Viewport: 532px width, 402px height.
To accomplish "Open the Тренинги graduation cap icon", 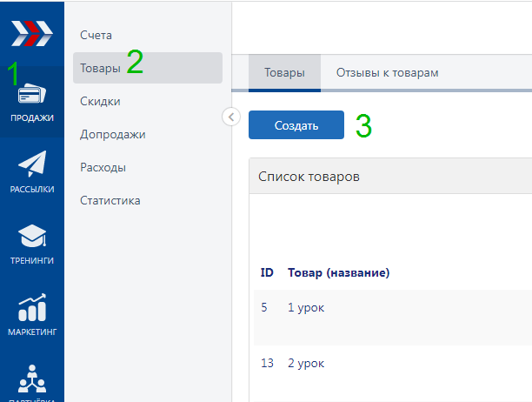I will 32,238.
